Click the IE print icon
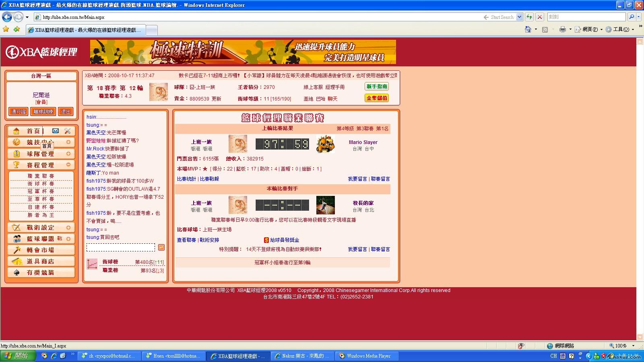Viewport: 644px width, 362px height. pyautogui.click(x=562, y=29)
